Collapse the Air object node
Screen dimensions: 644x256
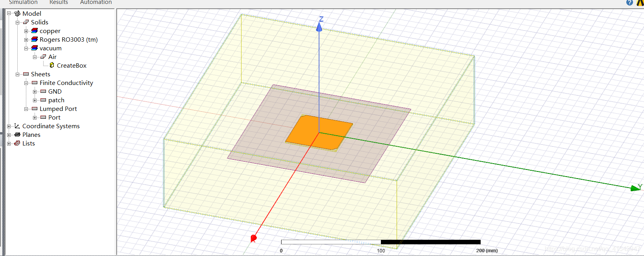[35, 57]
